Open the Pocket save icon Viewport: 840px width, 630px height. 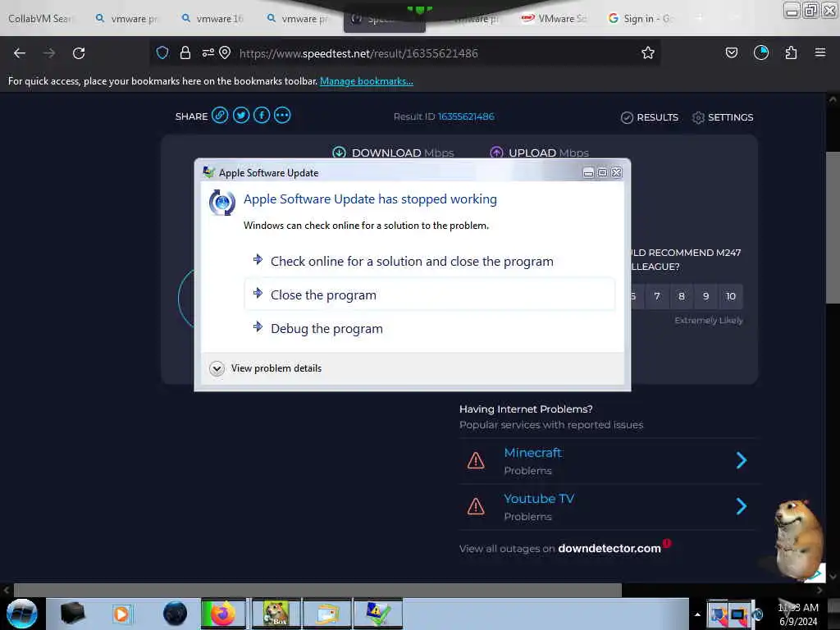coord(731,52)
